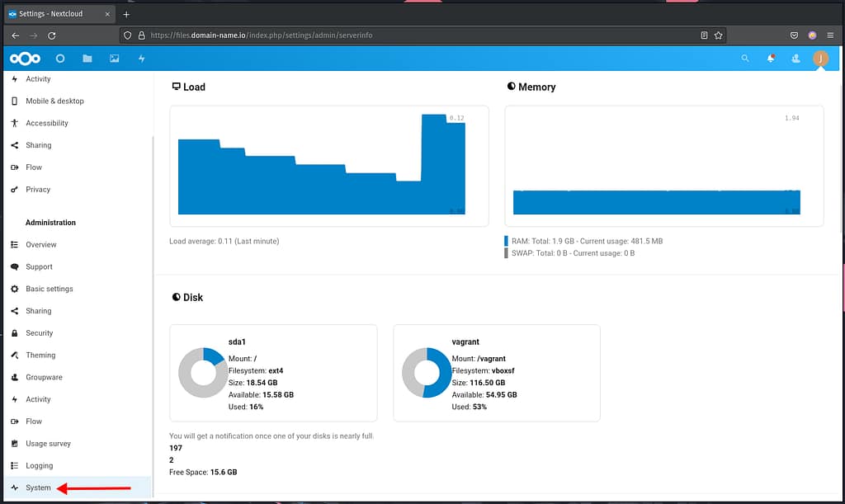Open the Security admin section
Viewport: 845px width, 504px height.
(40, 333)
